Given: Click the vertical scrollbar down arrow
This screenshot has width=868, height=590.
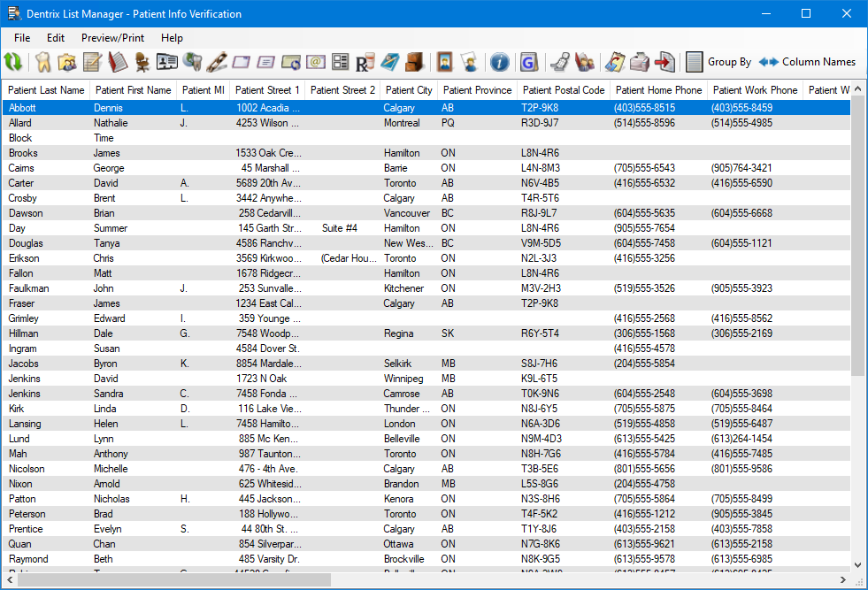Looking at the screenshot, I should (x=857, y=565).
